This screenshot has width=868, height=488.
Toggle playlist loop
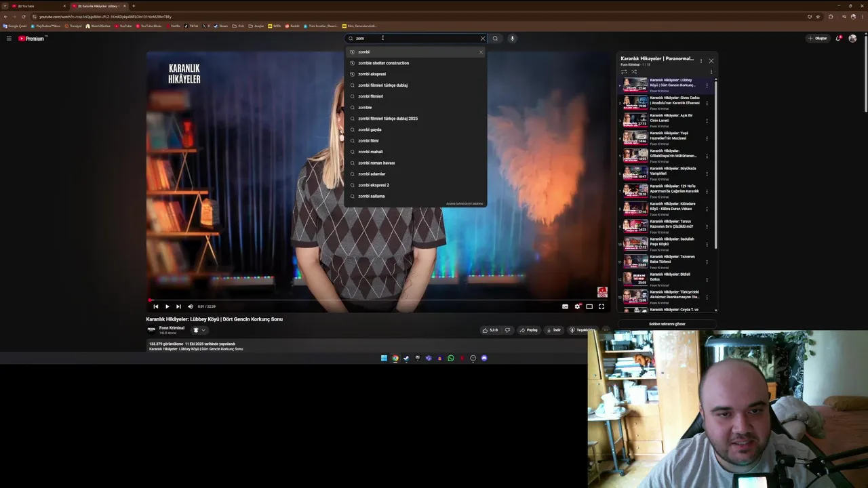[x=624, y=72]
